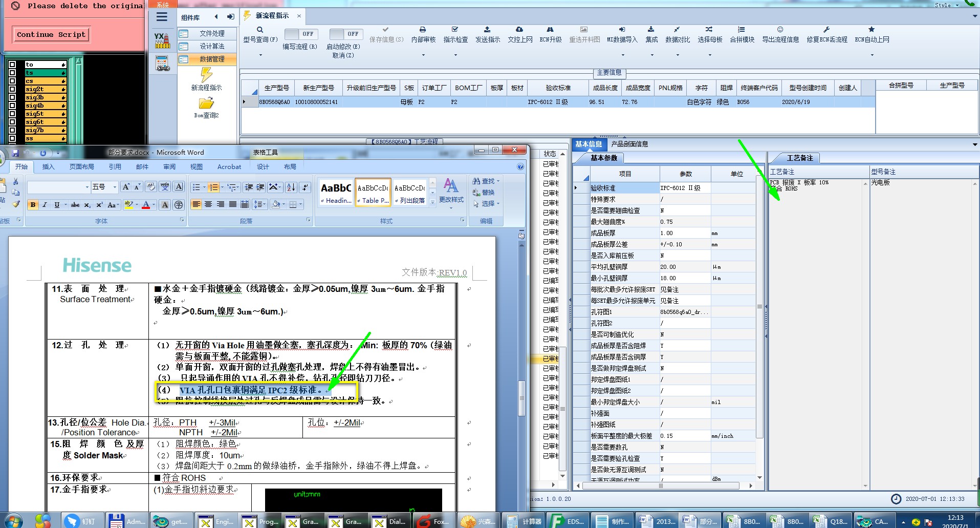
Task: Switch to Word 插入 tab
Action: coord(48,167)
